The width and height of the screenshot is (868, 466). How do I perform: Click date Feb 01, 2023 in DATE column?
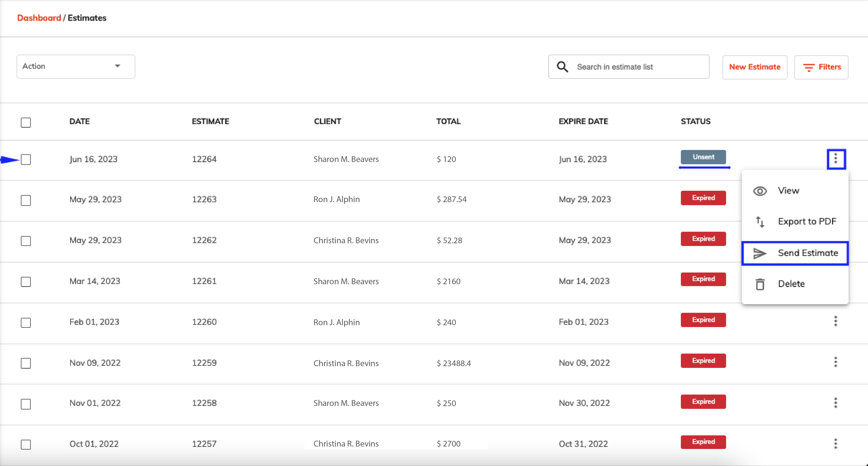94,322
